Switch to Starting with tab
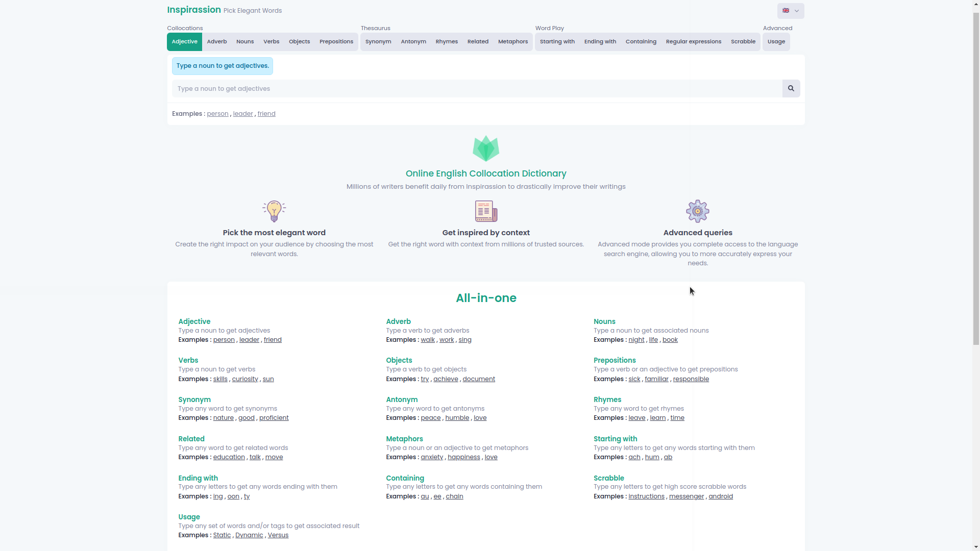The image size is (980, 551). (x=557, y=42)
